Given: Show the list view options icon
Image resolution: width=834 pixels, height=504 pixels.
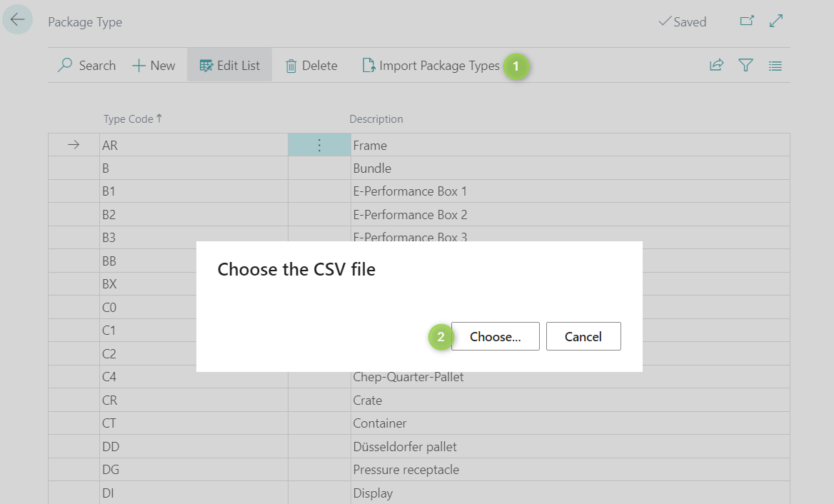Looking at the screenshot, I should [775, 66].
